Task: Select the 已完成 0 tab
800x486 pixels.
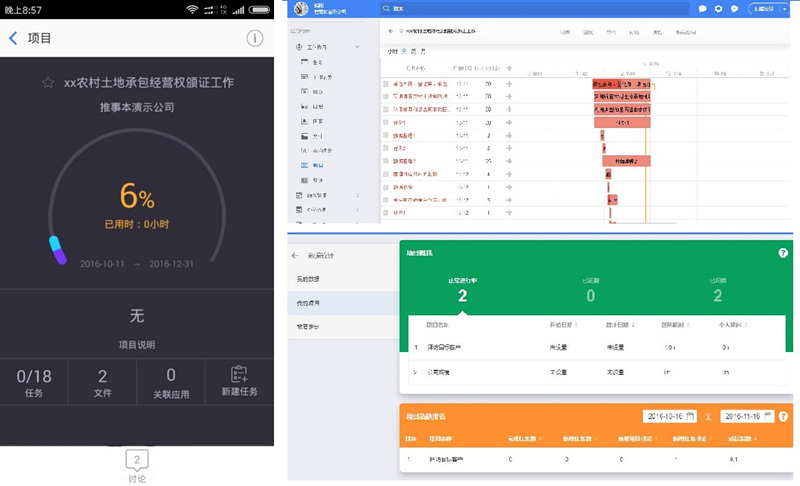Action: tap(590, 290)
